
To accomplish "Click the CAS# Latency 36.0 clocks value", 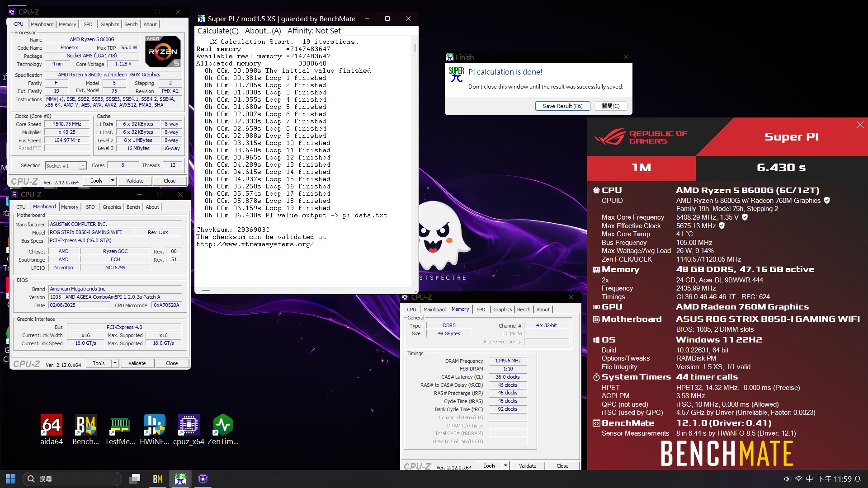I will coord(508,377).
